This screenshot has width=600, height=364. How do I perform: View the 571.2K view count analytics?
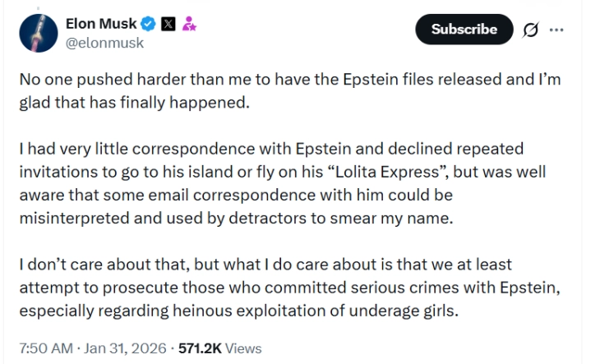tap(200, 348)
